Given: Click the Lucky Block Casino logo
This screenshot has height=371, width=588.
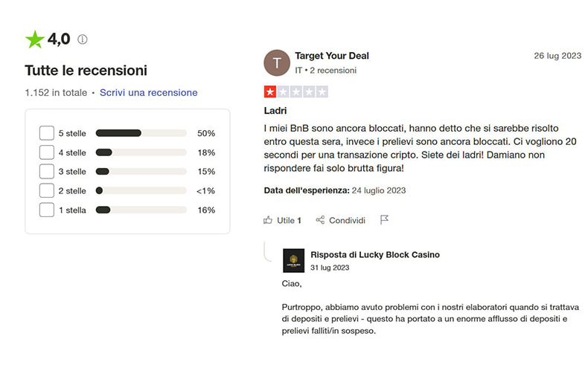Looking at the screenshot, I should pyautogui.click(x=293, y=260).
